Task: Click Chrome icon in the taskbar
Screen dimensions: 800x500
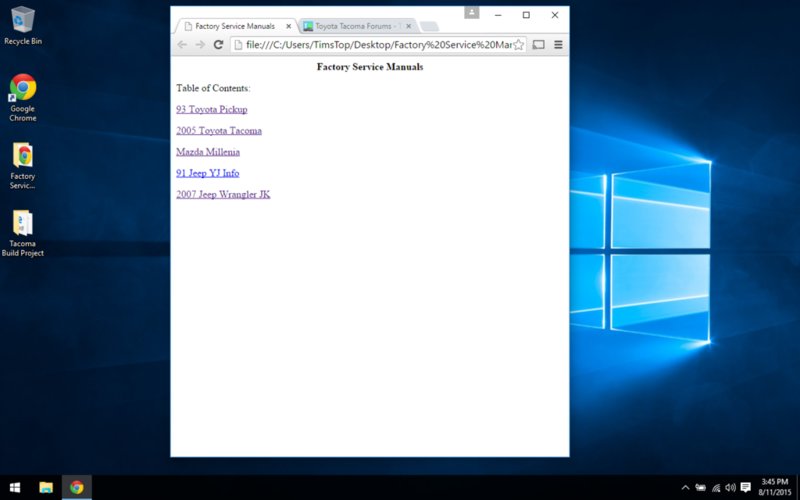Action: 77,488
